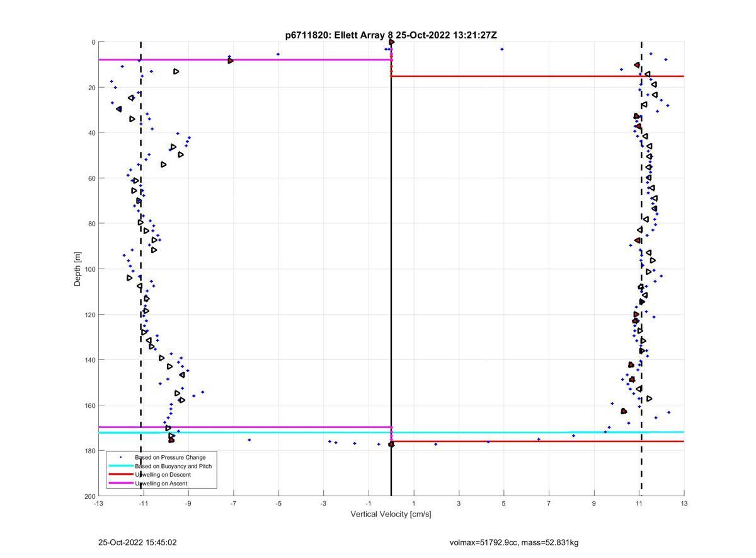Click the depth-axis tick label "120"
The image size is (756, 558).
point(90,315)
